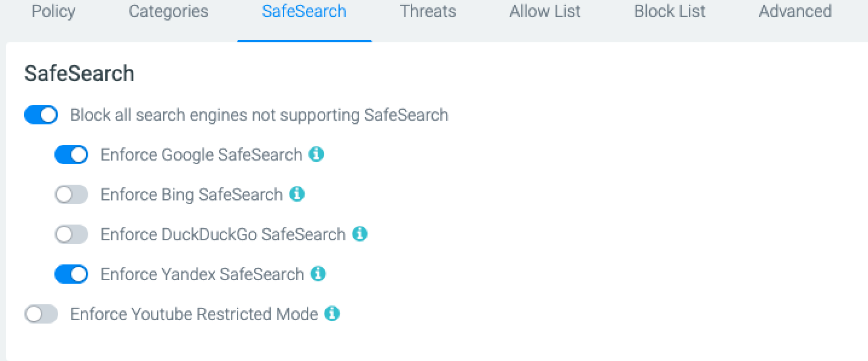Screen dimensions: 868x361
Task: Switch to the Policy tab
Action: (53, 11)
